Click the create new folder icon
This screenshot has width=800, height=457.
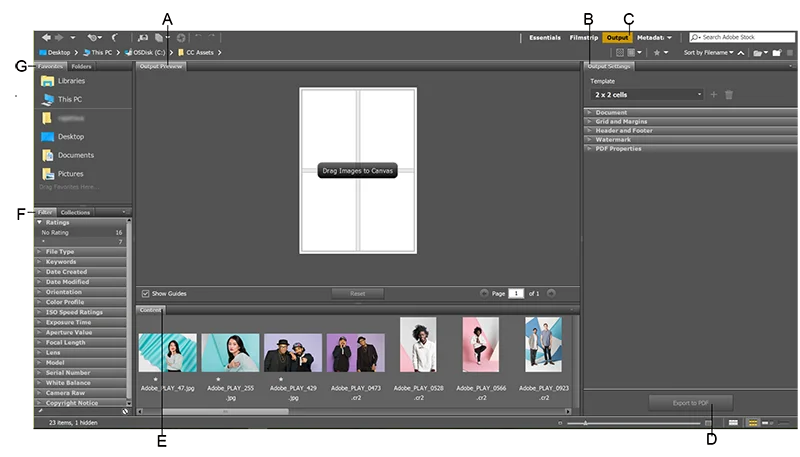pos(777,53)
